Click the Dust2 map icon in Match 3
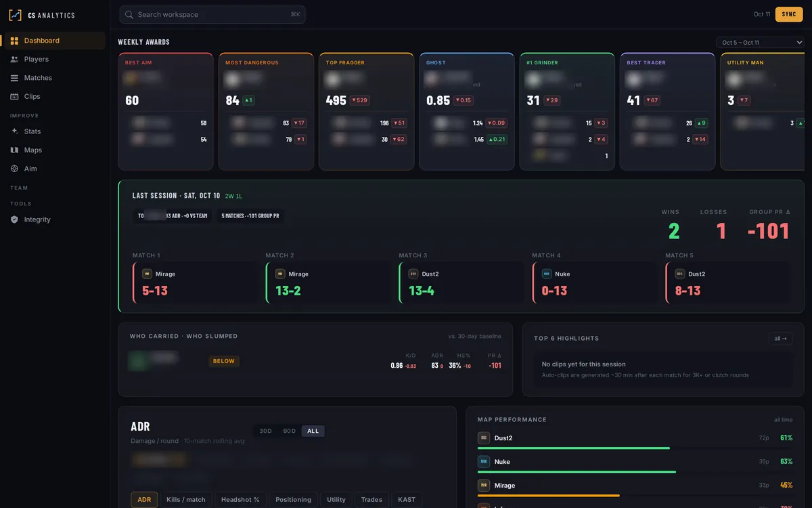The height and width of the screenshot is (508, 812). tap(413, 274)
